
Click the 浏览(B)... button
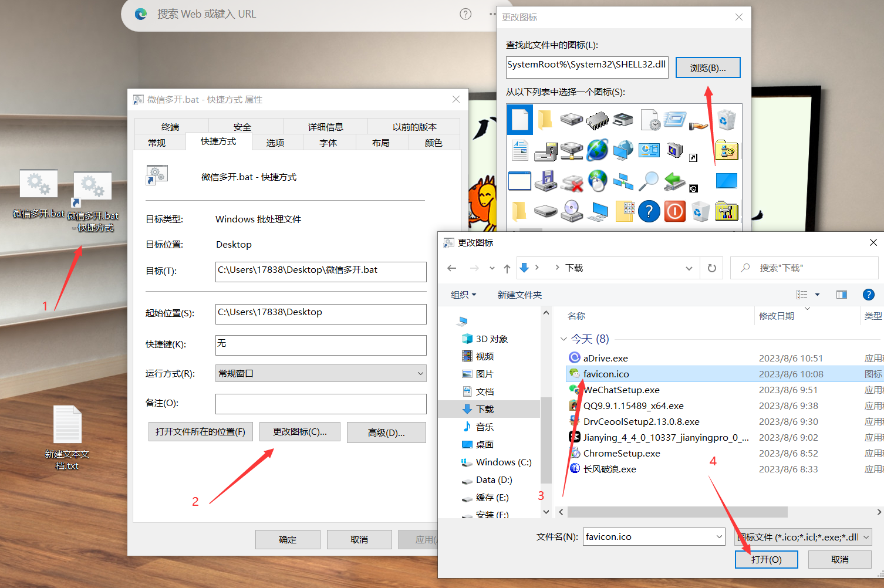pos(708,67)
